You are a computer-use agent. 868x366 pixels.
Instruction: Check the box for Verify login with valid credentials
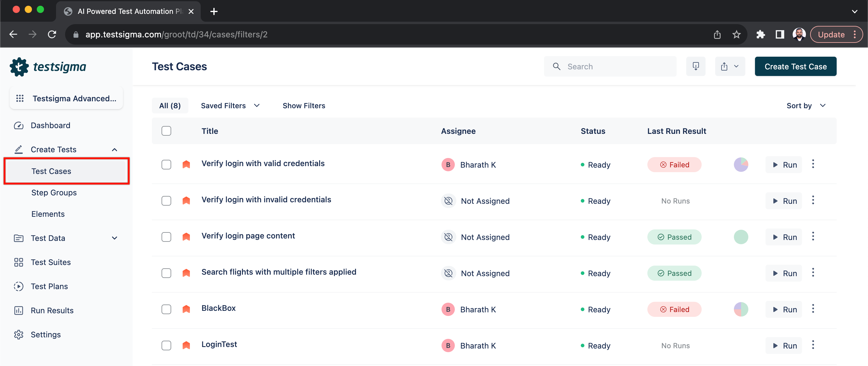166,165
